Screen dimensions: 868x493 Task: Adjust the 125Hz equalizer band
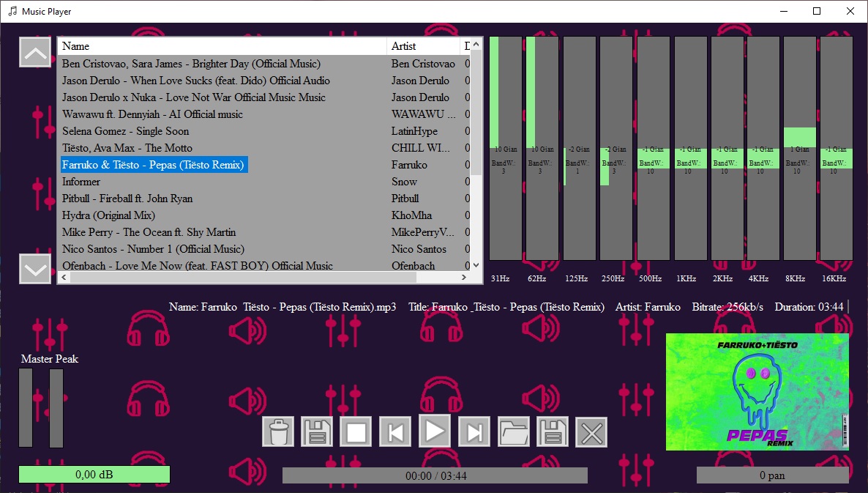tap(580, 149)
